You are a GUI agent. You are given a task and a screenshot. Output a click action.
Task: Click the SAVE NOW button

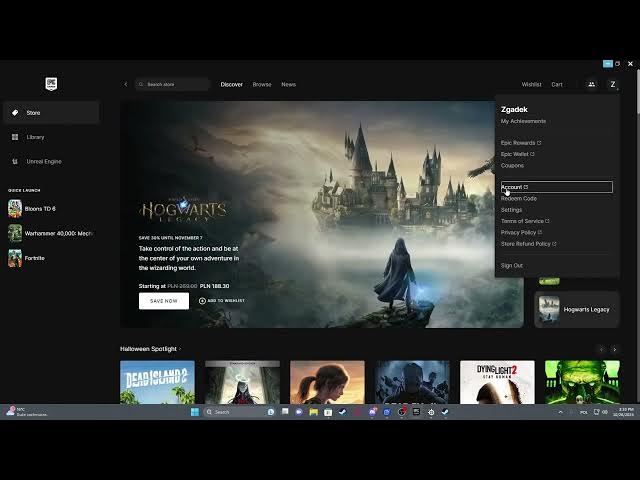coord(164,301)
